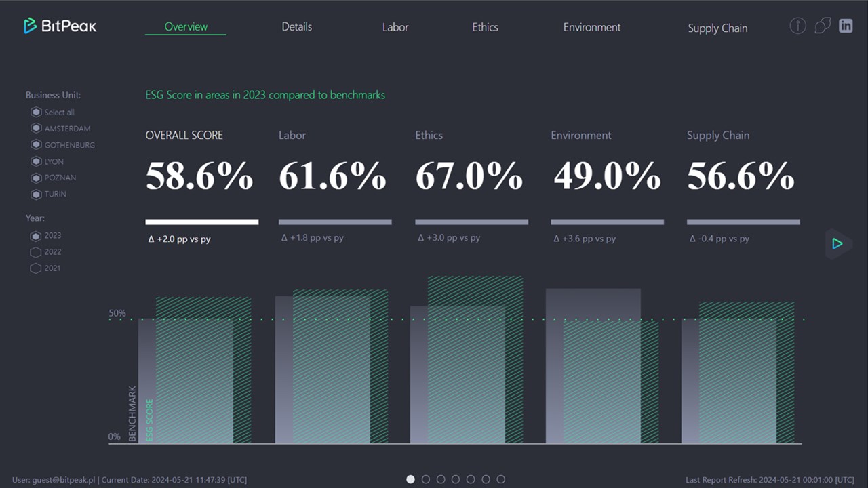Click the chart title 'ESG Score in areas in 2023'
Image resolution: width=868 pixels, height=488 pixels.
pos(265,95)
